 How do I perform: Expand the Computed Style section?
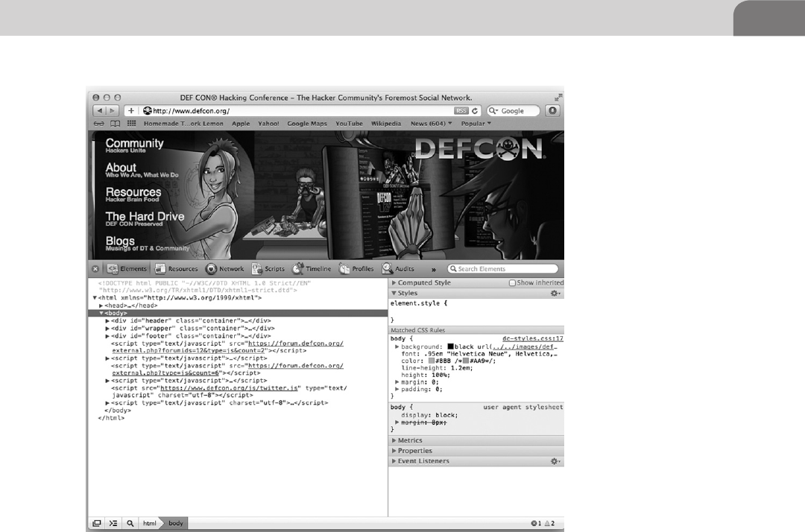pos(394,282)
